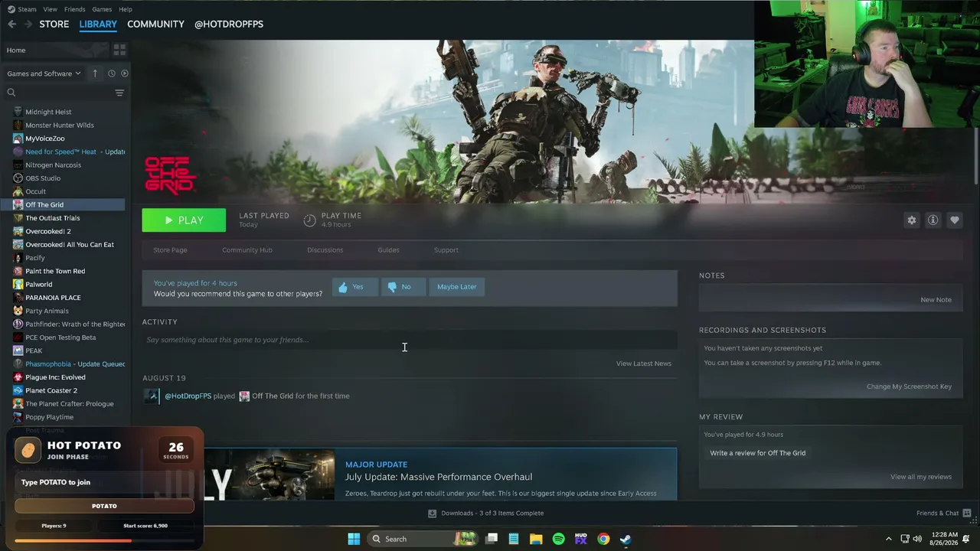This screenshot has width=980, height=551.
Task: Expand the Games and Software dropdown
Action: pyautogui.click(x=44, y=73)
